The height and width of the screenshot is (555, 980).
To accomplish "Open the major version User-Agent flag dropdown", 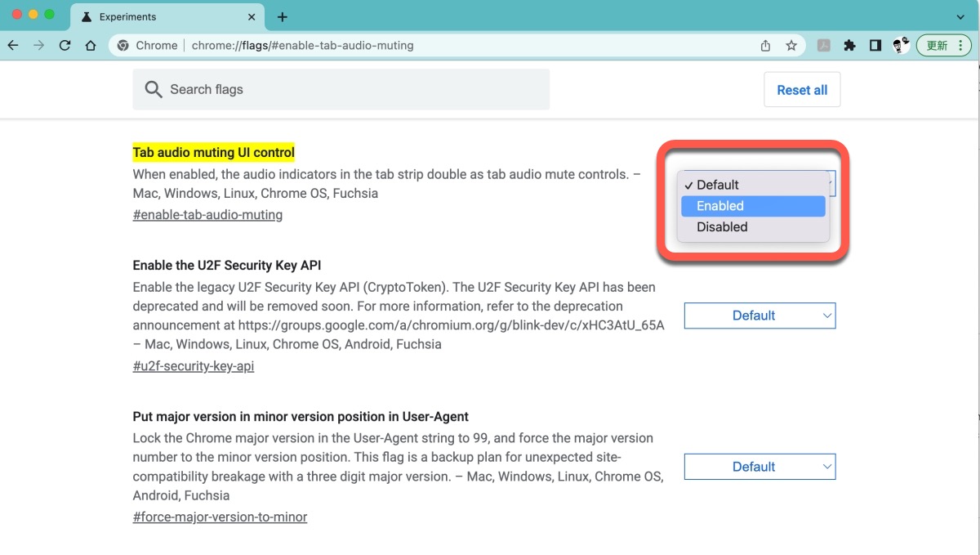I will (x=759, y=467).
